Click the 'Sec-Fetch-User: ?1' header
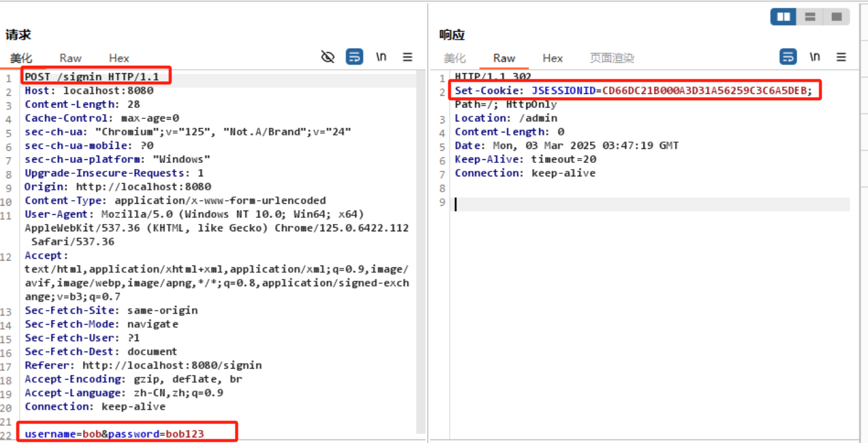The width and height of the screenshot is (868, 443). point(82,338)
